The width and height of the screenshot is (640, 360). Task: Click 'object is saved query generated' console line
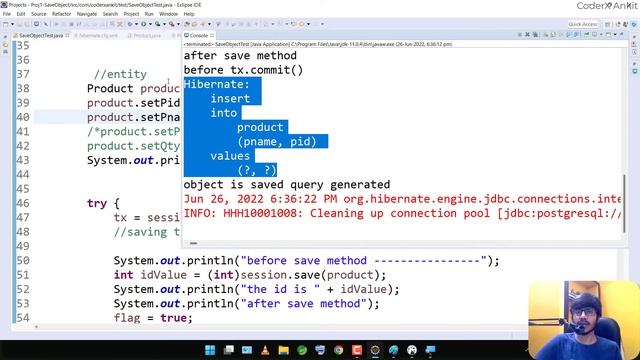pos(287,184)
